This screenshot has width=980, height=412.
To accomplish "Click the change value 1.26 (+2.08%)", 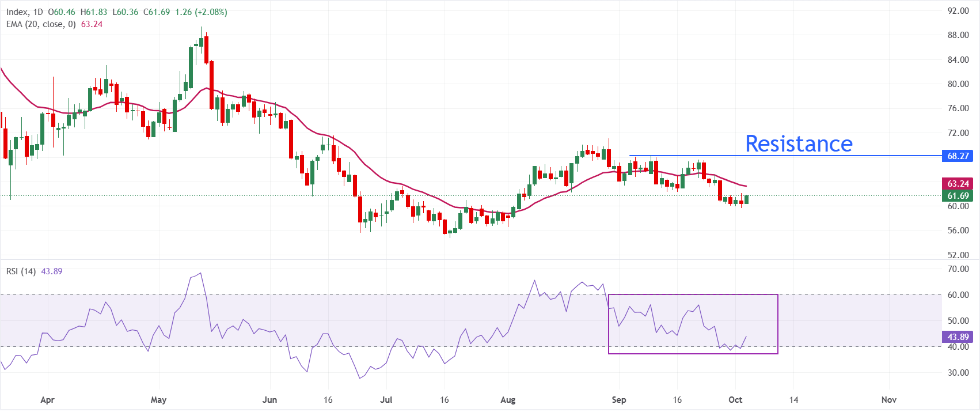I will pyautogui.click(x=201, y=12).
